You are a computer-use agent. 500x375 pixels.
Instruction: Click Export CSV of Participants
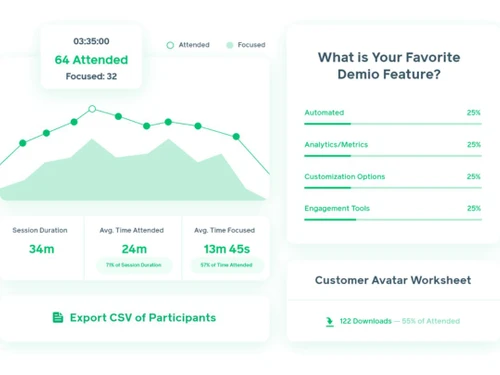pyautogui.click(x=134, y=318)
